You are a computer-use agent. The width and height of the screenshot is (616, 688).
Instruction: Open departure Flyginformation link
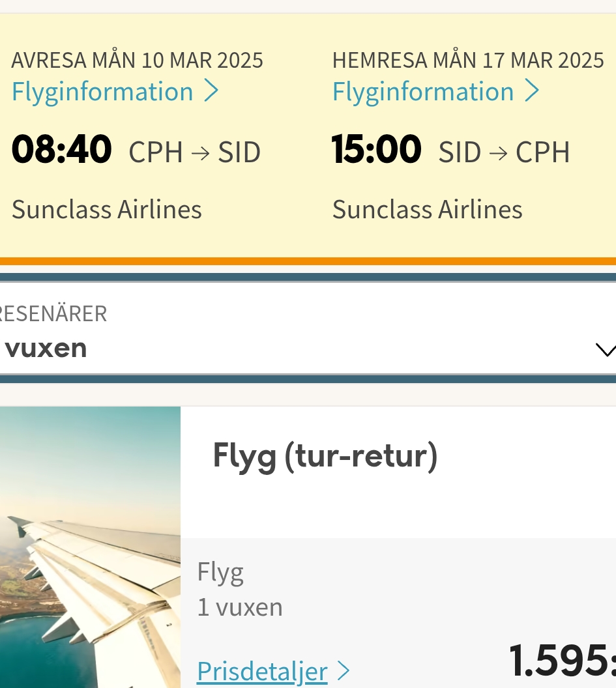[x=102, y=92]
